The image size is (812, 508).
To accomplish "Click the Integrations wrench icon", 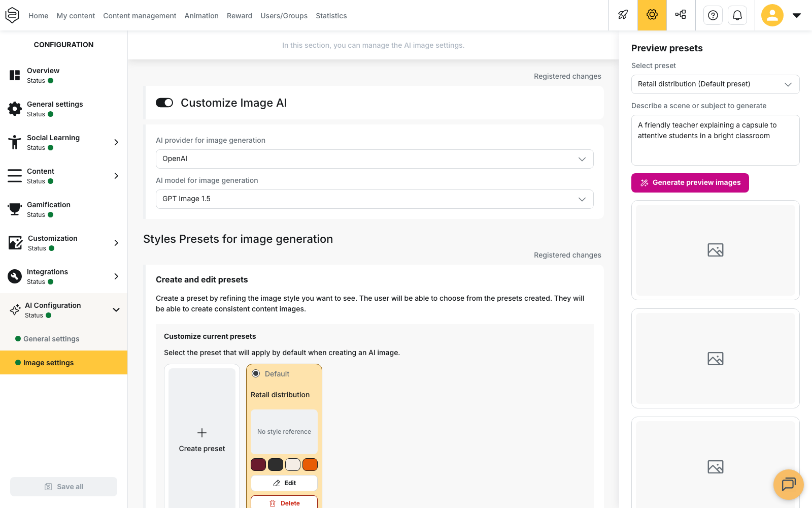I will (x=15, y=276).
